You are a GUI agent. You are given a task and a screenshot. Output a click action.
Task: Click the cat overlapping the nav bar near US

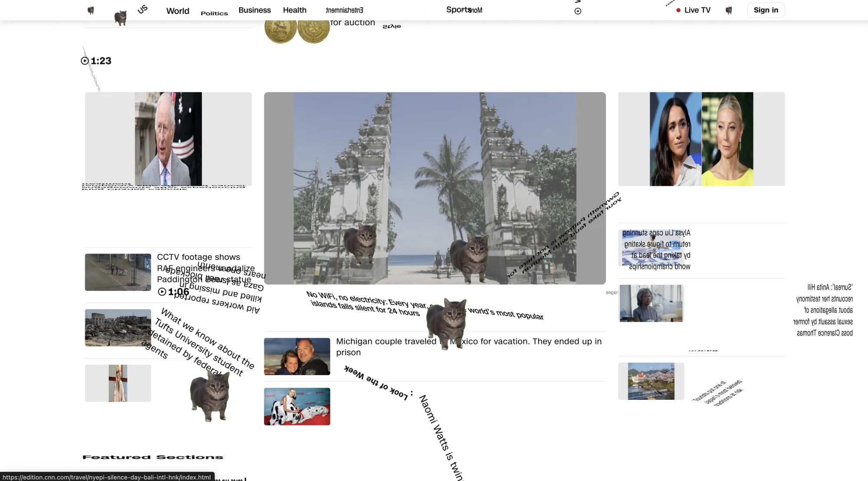[120, 18]
